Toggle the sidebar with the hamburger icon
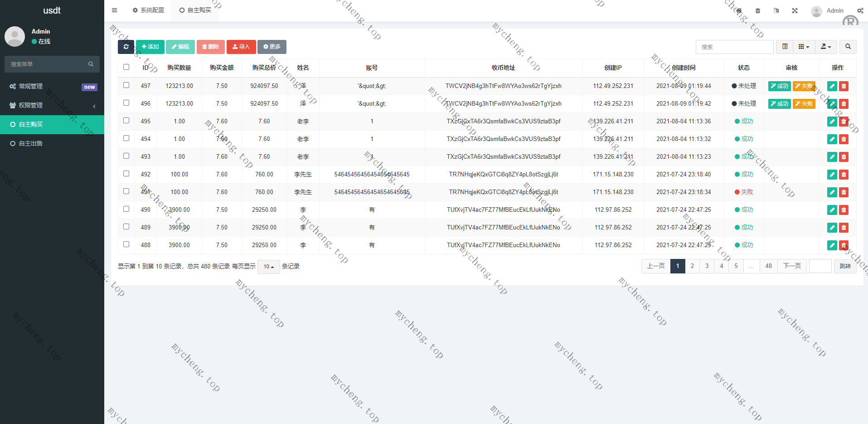The height and width of the screenshot is (424, 868). coord(115,10)
